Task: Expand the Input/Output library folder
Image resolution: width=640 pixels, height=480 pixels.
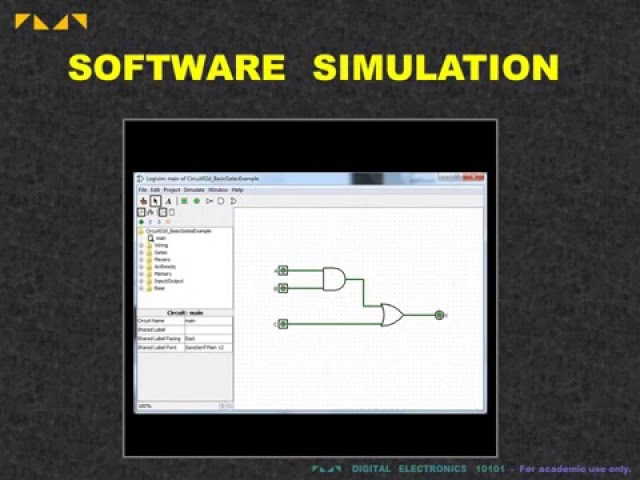Action: tap(142, 281)
